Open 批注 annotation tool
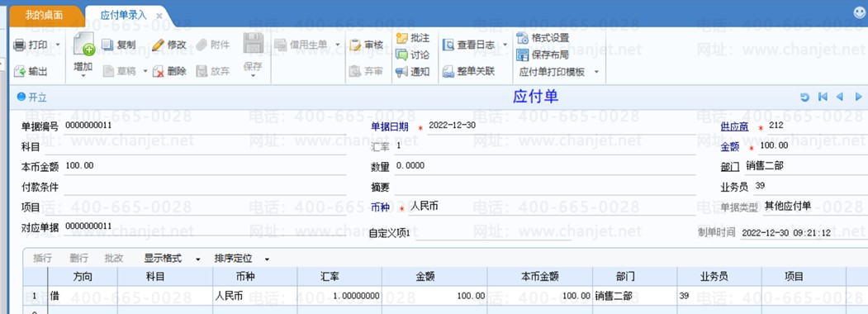Screen dimensions: 868x314 (x=412, y=38)
